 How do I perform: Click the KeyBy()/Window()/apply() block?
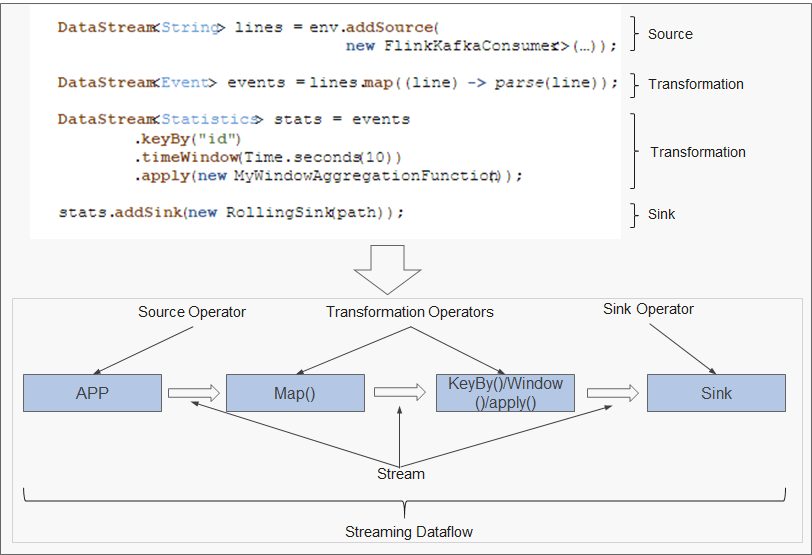[x=504, y=393]
